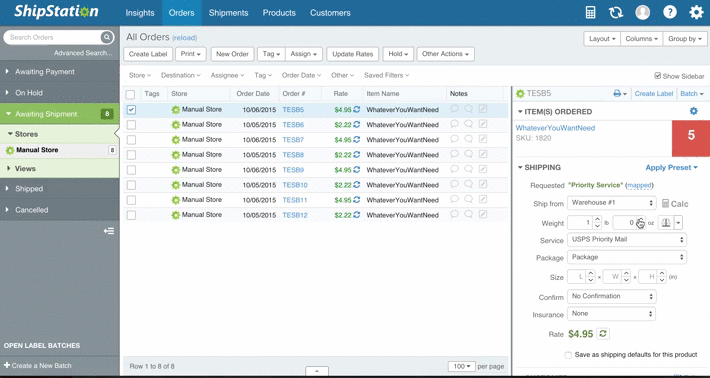The height and width of the screenshot is (378, 710).
Task: Open account settings gear icon
Action: pyautogui.click(x=696, y=13)
